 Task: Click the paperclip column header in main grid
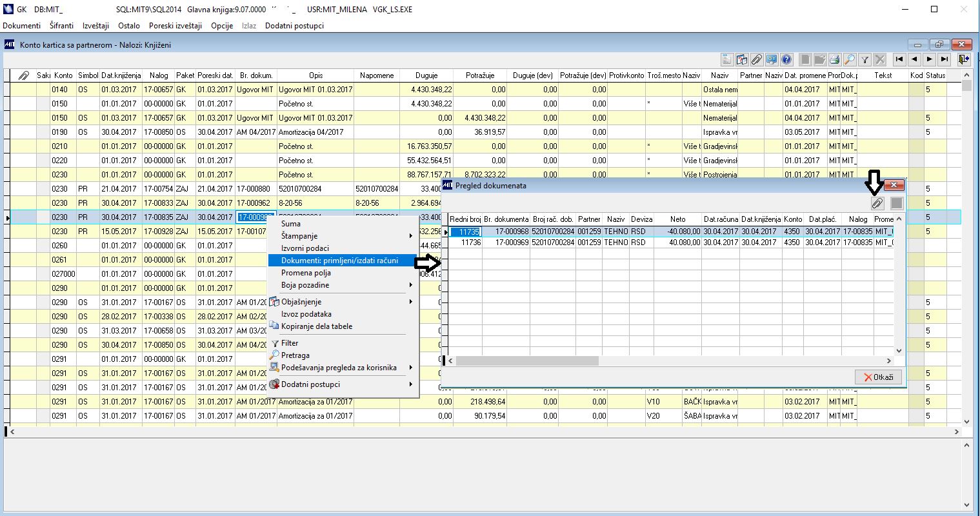pyautogui.click(x=23, y=75)
